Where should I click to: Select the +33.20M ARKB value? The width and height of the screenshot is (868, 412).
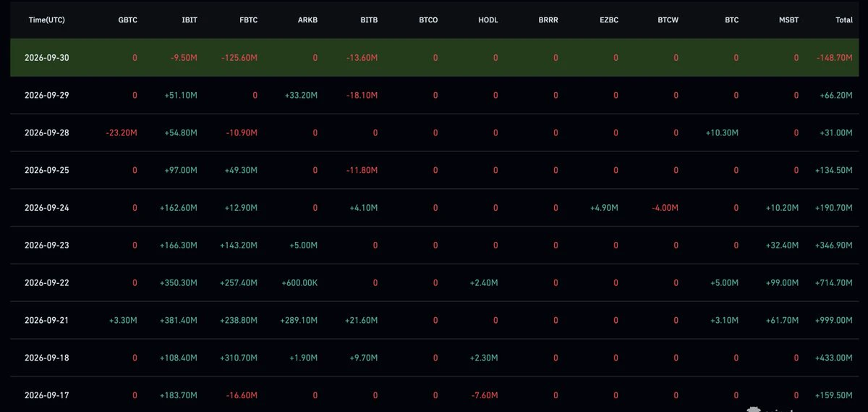(x=302, y=95)
